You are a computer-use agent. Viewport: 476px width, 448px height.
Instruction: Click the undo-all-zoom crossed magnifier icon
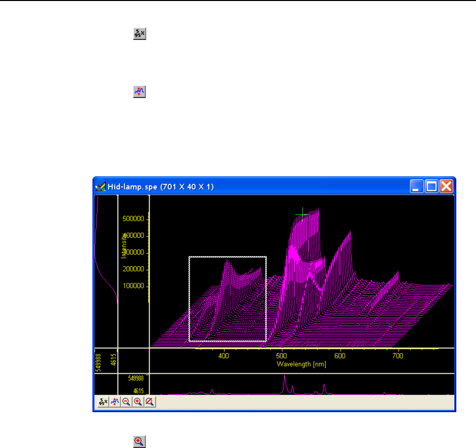click(x=150, y=402)
